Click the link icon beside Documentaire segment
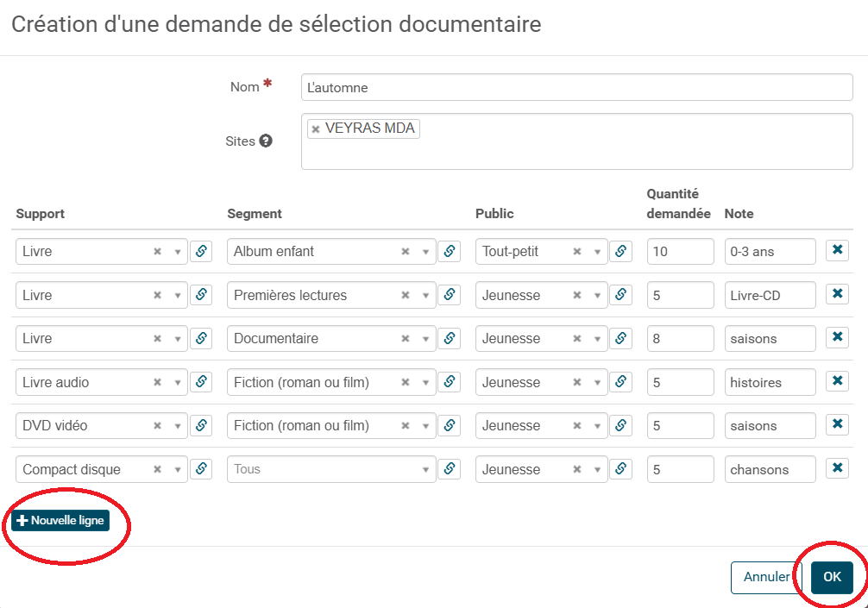Screen dimensions: 868x608 pos(449,338)
